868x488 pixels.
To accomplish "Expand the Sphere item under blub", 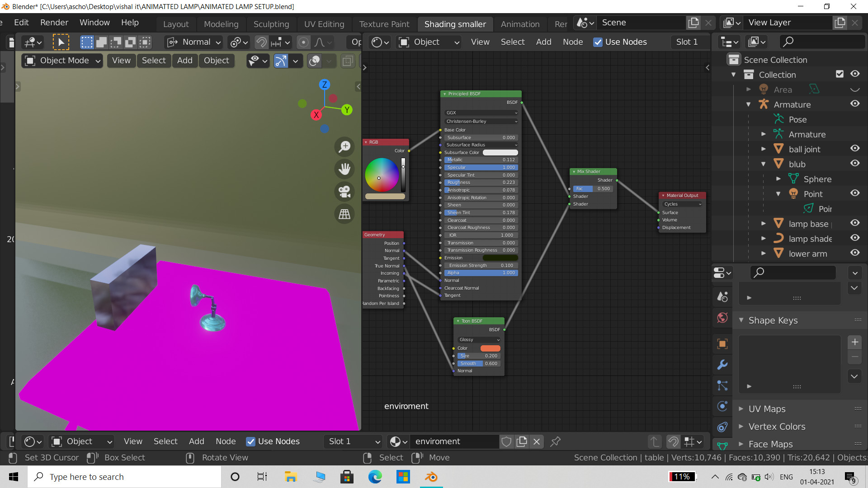I will 778,179.
